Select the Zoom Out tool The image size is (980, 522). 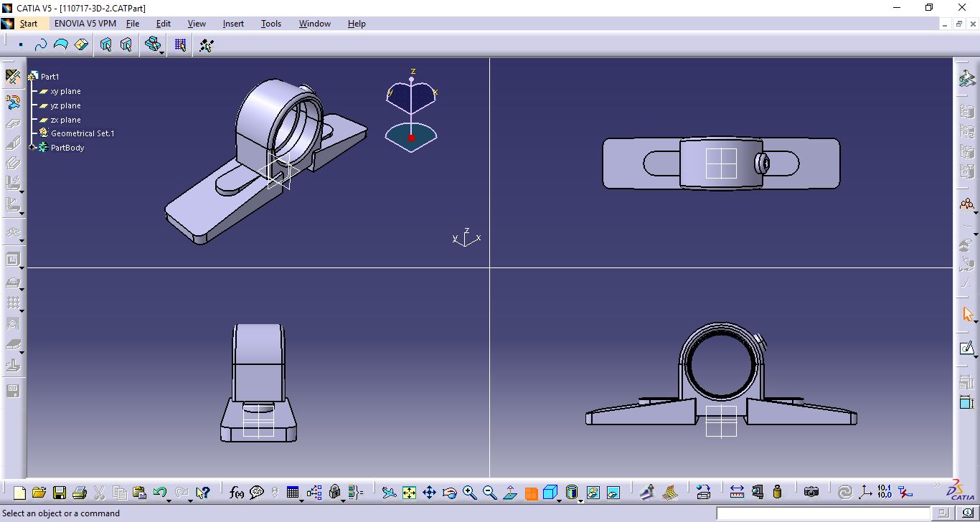coord(489,493)
